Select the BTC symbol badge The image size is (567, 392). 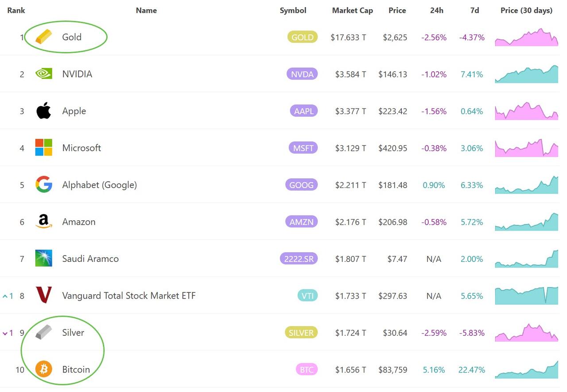[307, 369]
